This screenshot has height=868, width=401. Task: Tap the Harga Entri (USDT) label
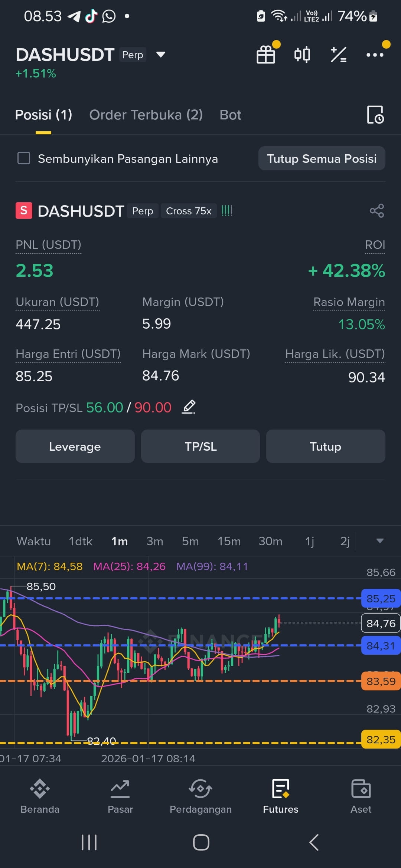(x=68, y=354)
